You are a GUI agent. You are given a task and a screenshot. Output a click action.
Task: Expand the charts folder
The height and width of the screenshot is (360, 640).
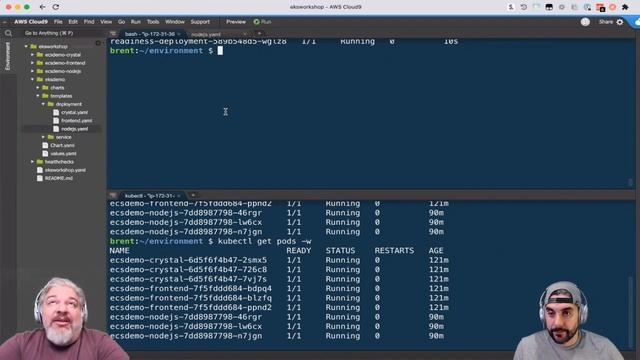coord(38,88)
